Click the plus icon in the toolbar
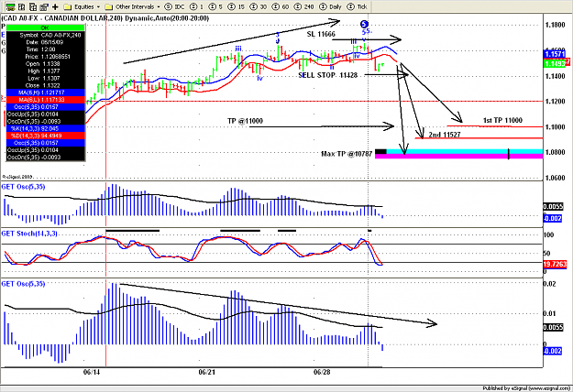 pos(55,6)
